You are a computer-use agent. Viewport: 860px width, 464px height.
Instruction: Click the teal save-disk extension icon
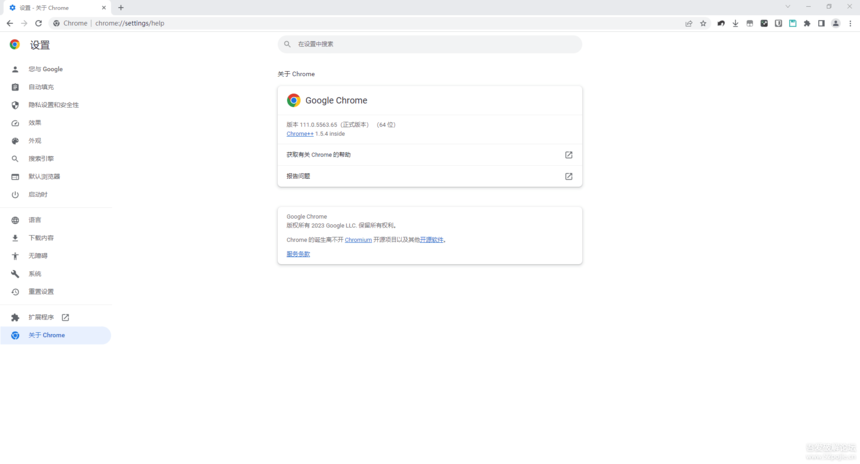tap(793, 24)
